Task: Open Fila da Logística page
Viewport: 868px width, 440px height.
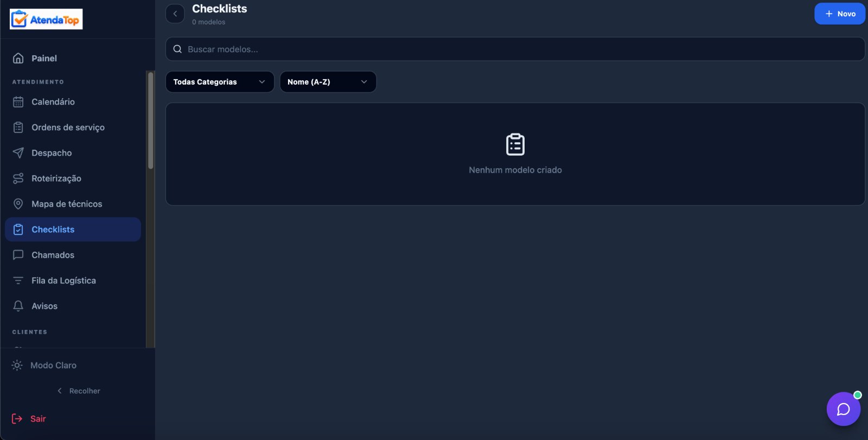Action: tap(73, 280)
